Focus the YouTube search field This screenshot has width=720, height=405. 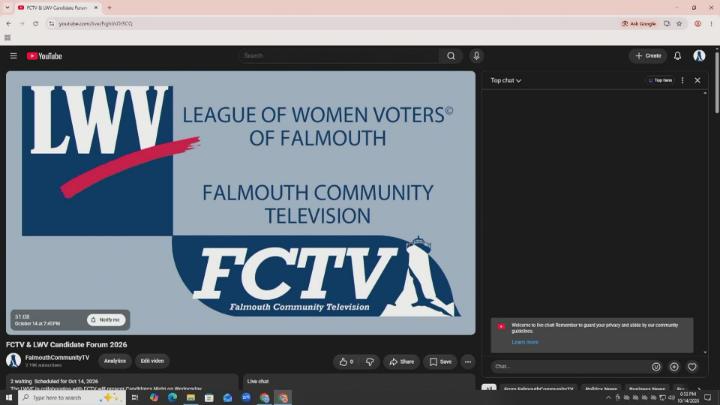click(339, 56)
